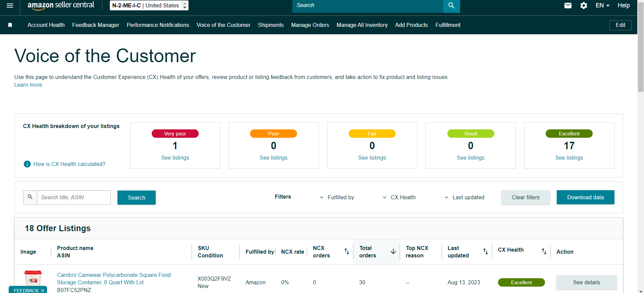This screenshot has width=644, height=293.
Task: Open the hamburger main menu
Action: pyautogui.click(x=10, y=5)
